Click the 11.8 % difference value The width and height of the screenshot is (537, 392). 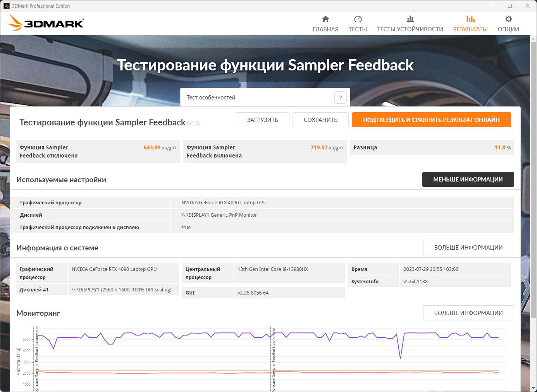(503, 147)
